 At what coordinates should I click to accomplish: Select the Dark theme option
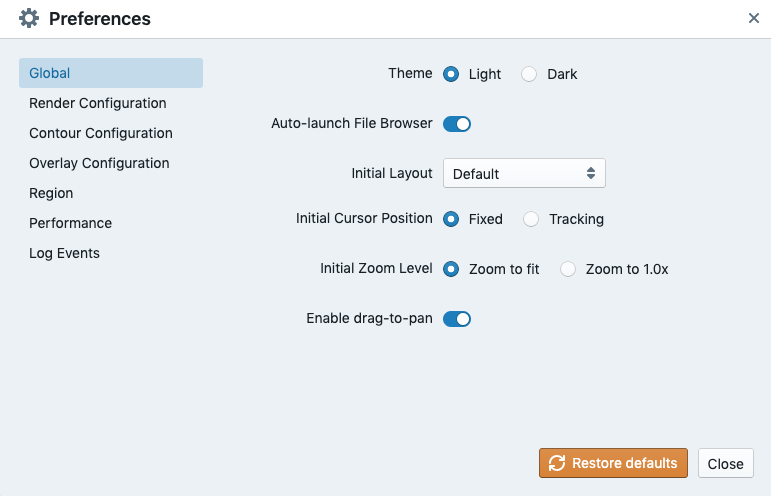point(530,74)
